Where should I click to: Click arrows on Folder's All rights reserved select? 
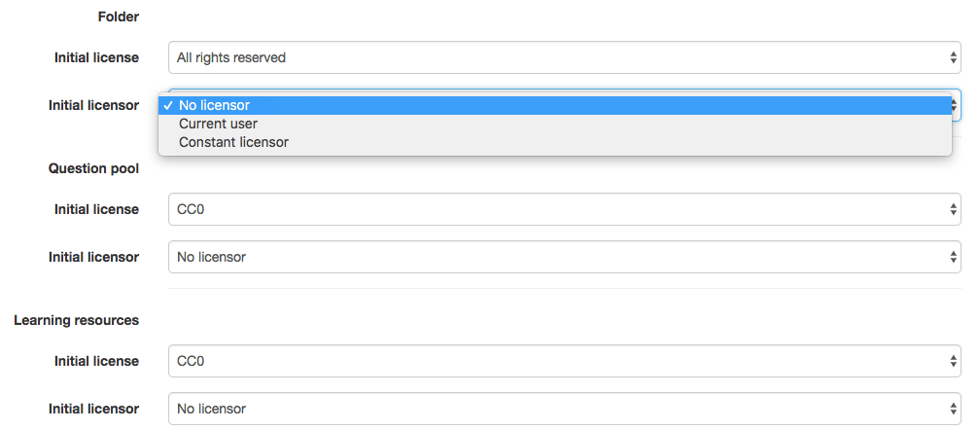[954, 57]
